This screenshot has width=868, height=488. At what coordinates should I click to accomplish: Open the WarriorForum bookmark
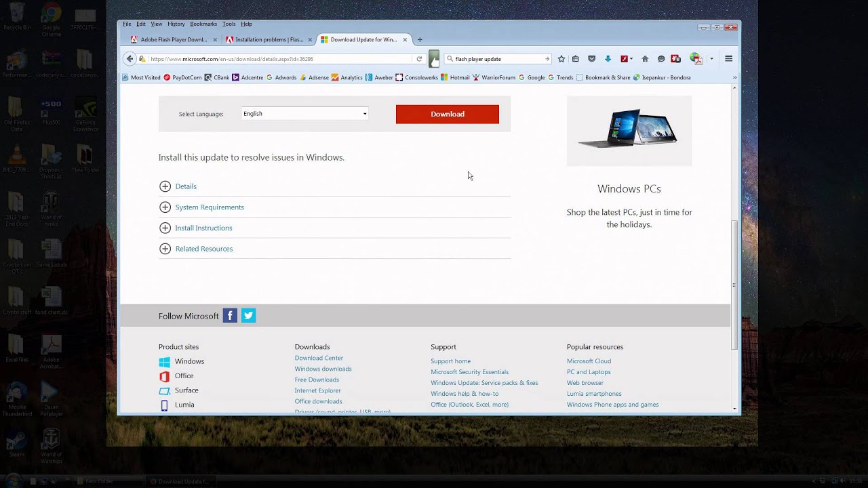point(494,78)
